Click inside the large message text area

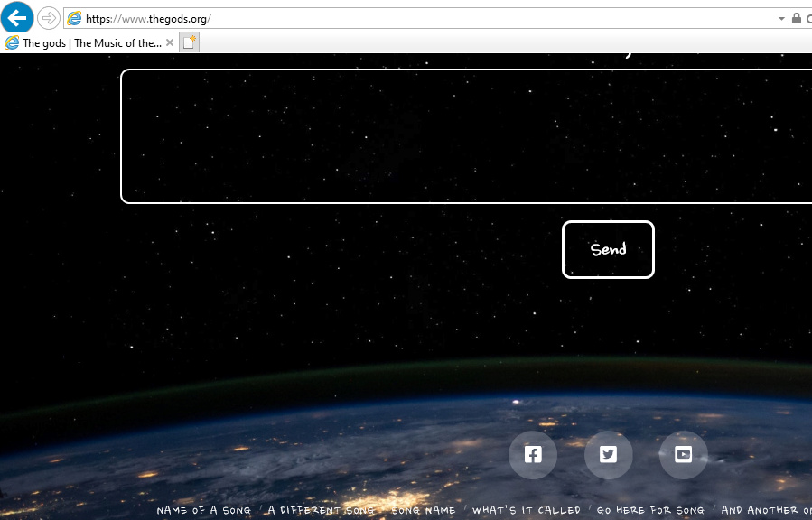[x=466, y=136]
